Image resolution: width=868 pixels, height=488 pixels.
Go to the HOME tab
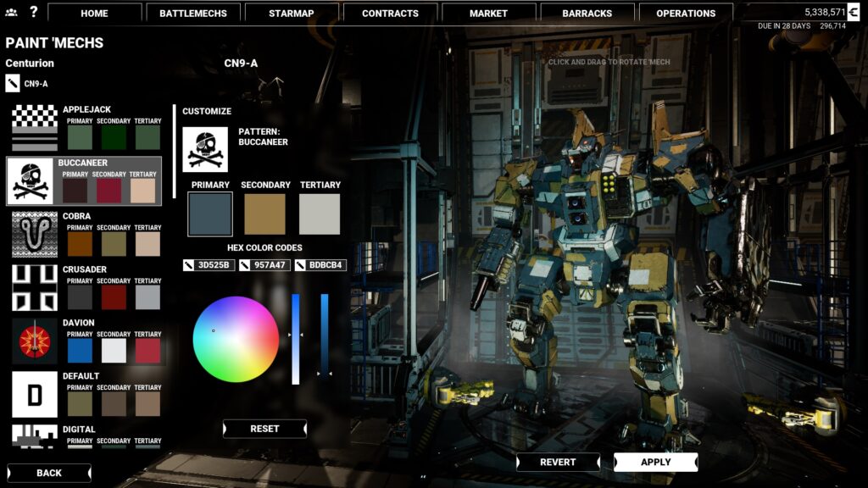coord(95,13)
